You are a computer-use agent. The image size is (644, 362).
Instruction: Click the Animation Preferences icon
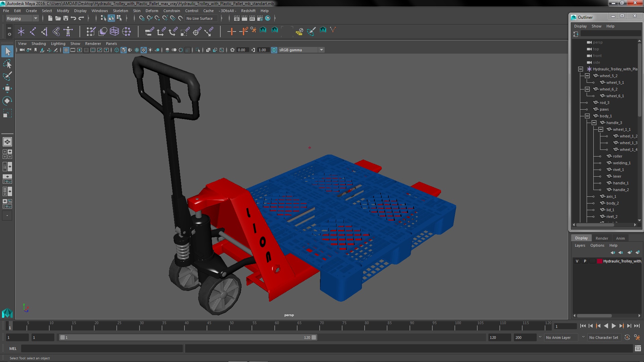tap(637, 338)
